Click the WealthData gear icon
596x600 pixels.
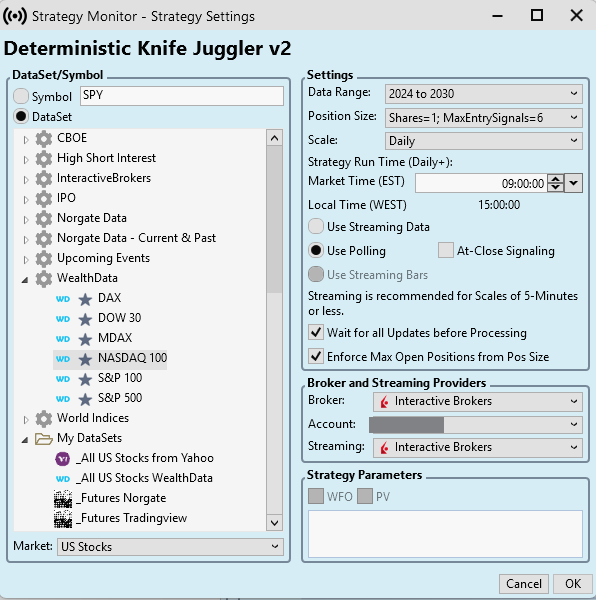tap(44, 279)
